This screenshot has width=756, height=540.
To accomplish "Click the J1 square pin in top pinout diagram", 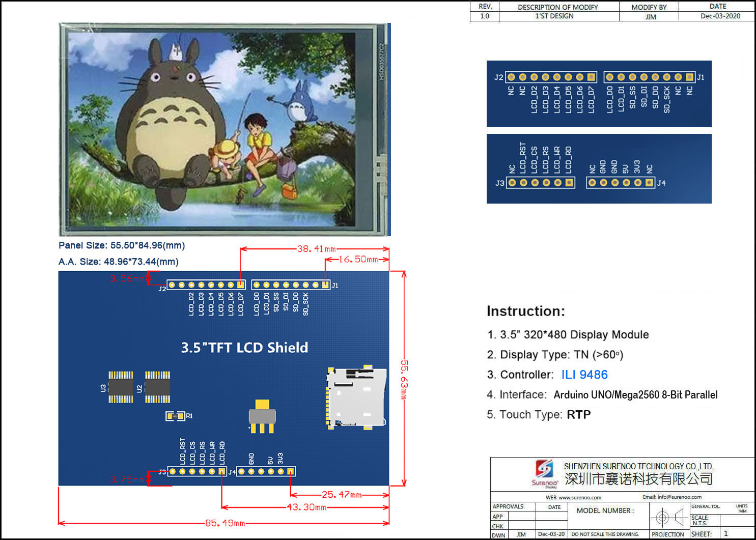I will coord(689,77).
